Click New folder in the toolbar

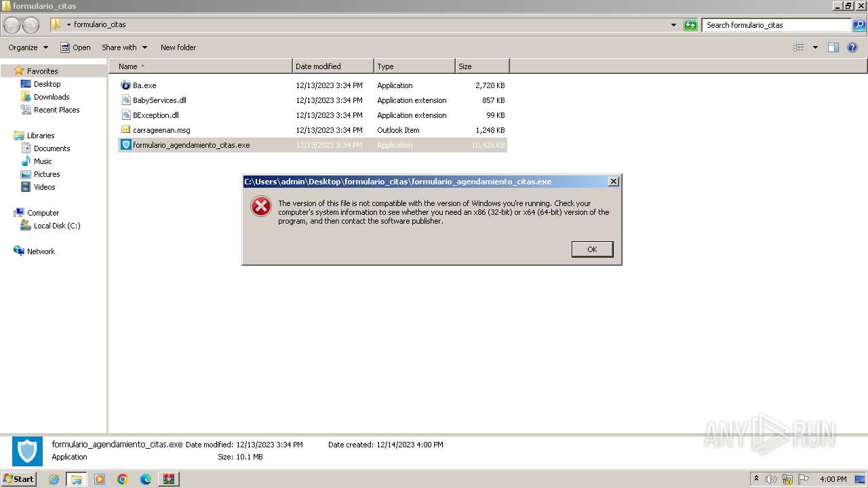(x=178, y=47)
